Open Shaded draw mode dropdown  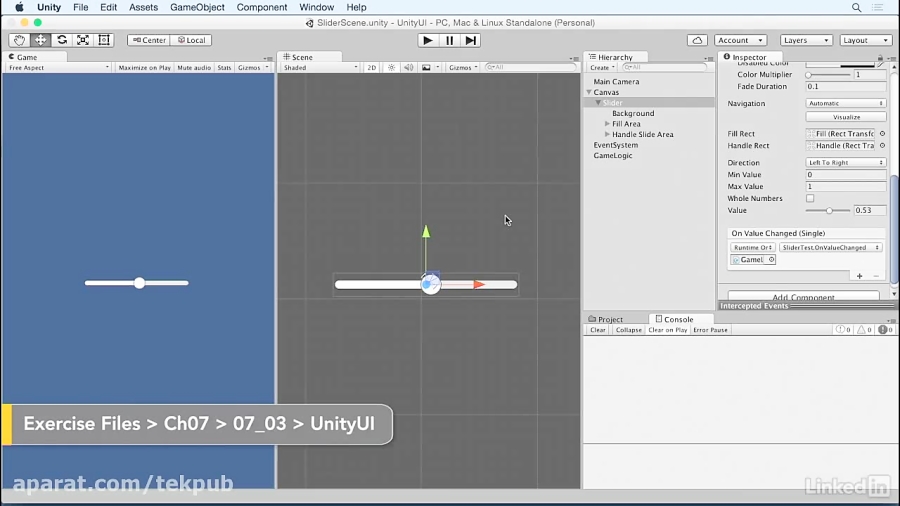click(x=320, y=67)
